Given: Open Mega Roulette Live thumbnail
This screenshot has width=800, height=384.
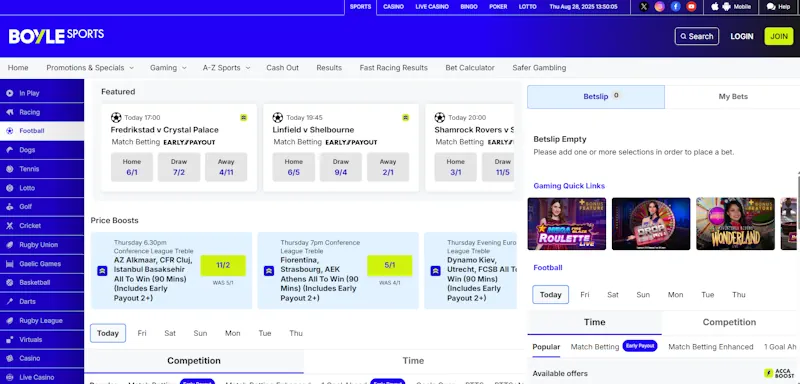Looking at the screenshot, I should [x=567, y=224].
